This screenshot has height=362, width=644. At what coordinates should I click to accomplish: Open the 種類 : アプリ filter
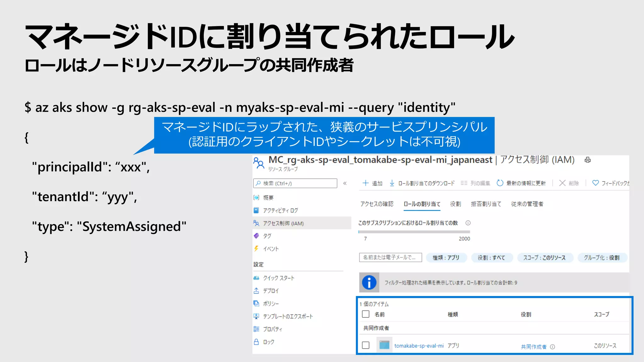[x=446, y=258]
